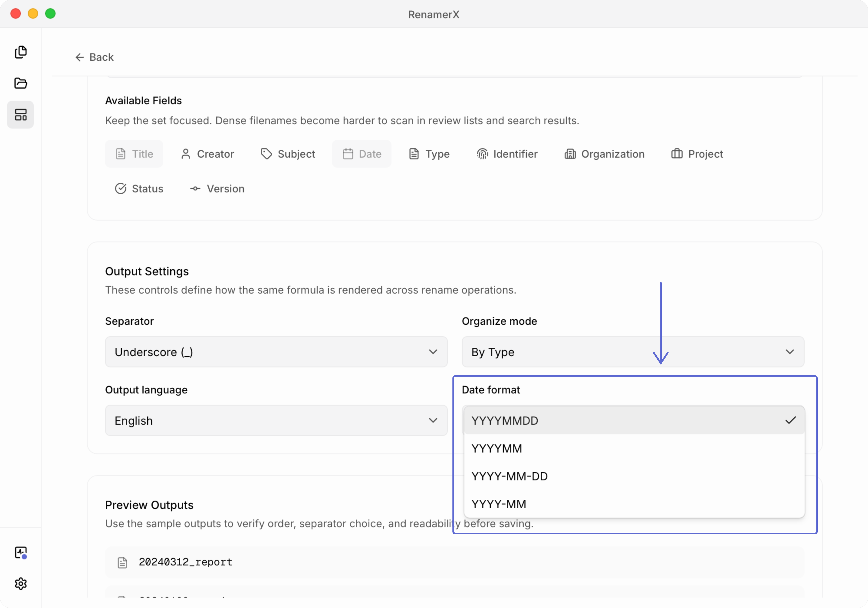Open the Separator dropdown
868x608 pixels.
coord(276,352)
